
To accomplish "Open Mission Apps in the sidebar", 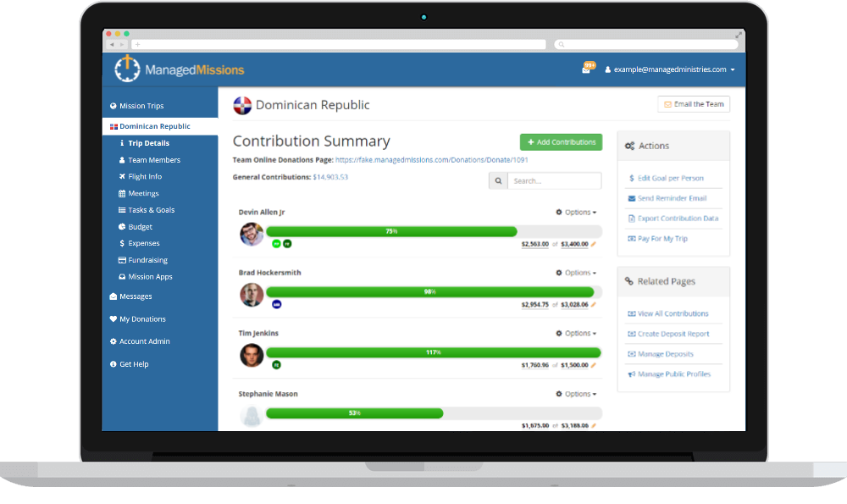I will [x=146, y=277].
